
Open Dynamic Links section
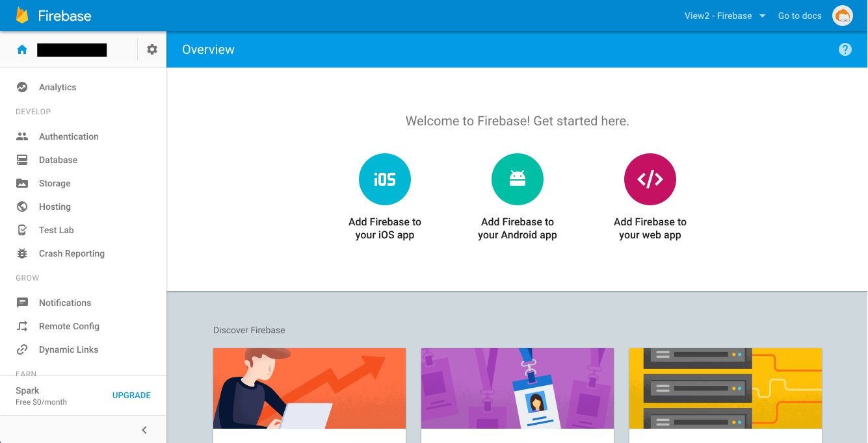(x=83, y=349)
